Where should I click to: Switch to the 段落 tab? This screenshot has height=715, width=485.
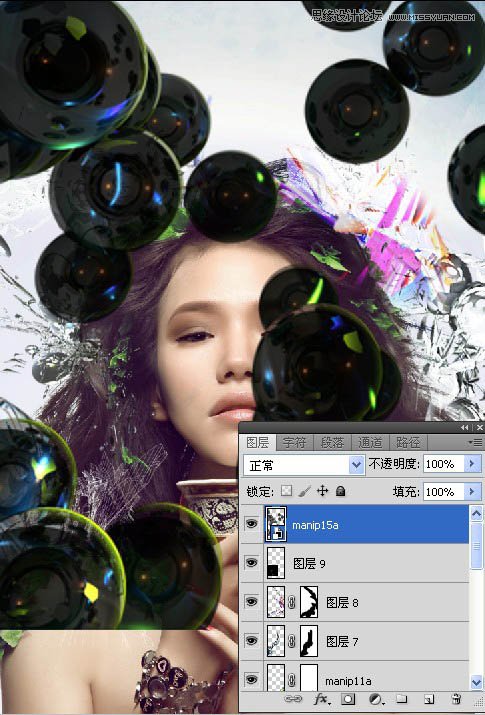(332, 442)
